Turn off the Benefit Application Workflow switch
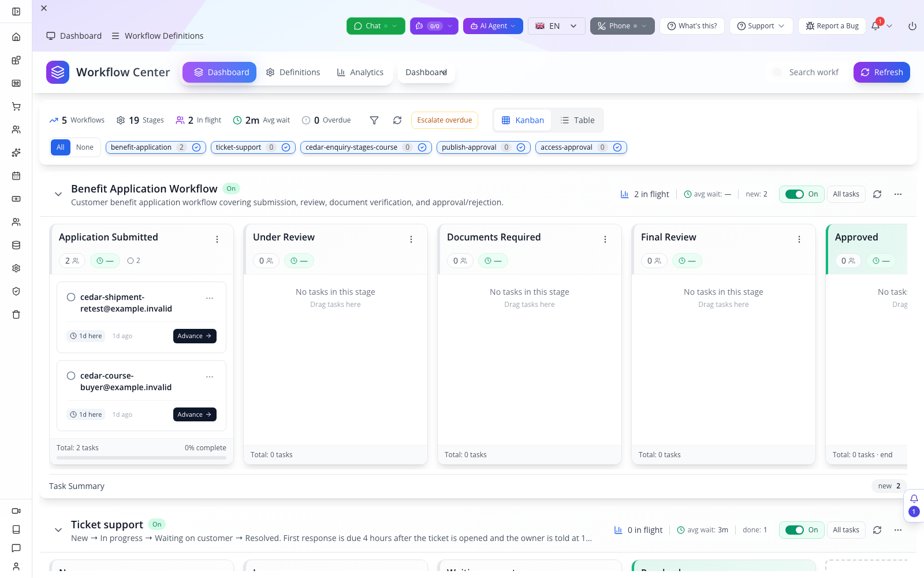Viewport: 924px width, 578px height. (795, 194)
